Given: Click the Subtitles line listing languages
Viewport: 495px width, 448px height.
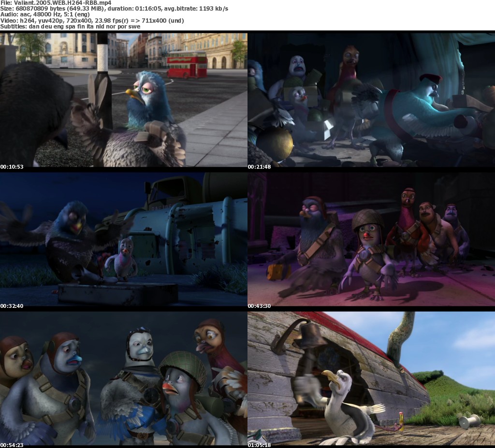Looking at the screenshot, I should pyautogui.click(x=70, y=27).
